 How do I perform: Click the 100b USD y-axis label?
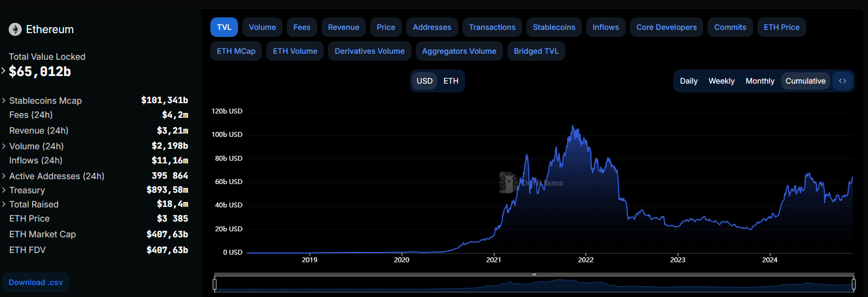227,134
